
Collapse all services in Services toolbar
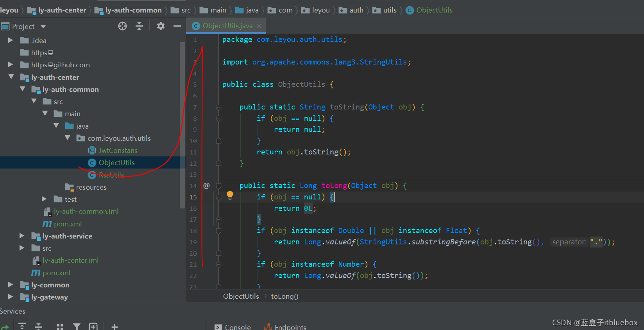click(x=38, y=326)
